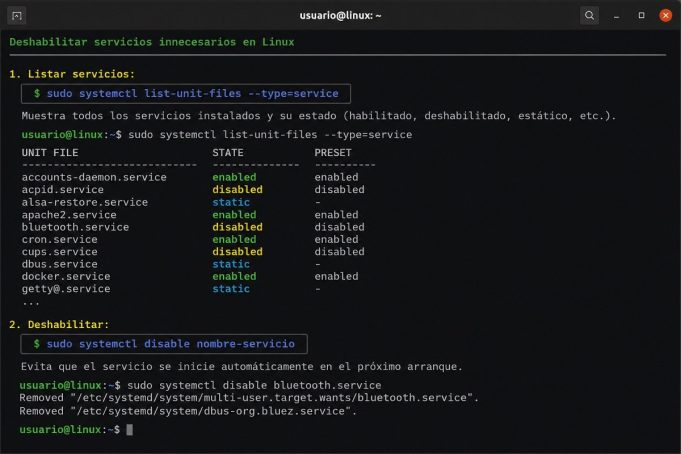Select accounts-daemon.service row name
681x454 pixels.
click(x=94, y=177)
